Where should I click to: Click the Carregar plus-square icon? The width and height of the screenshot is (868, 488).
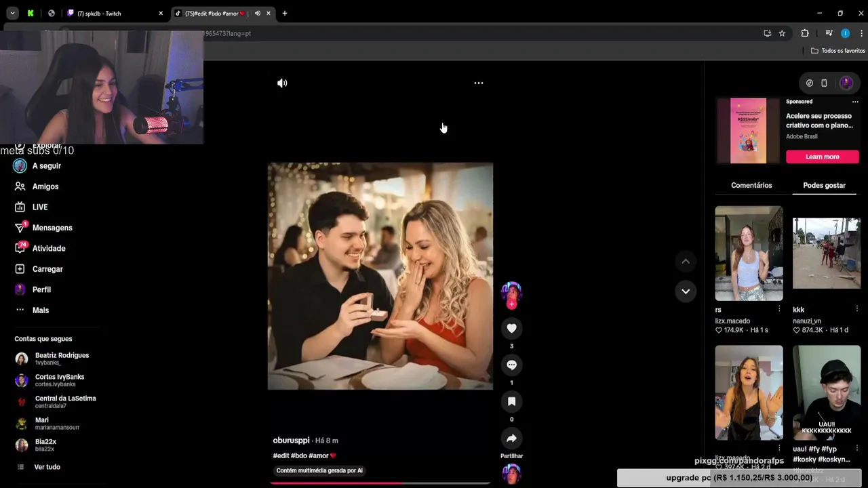[x=20, y=269]
